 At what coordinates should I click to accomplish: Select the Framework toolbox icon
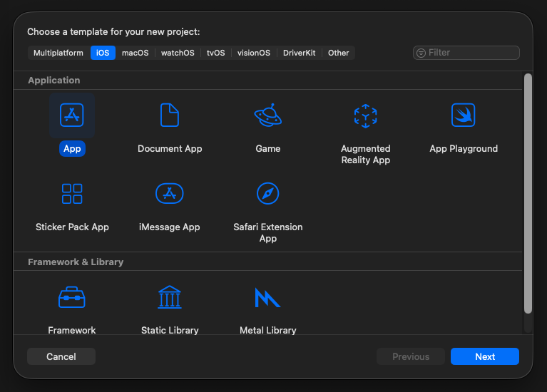coord(72,297)
